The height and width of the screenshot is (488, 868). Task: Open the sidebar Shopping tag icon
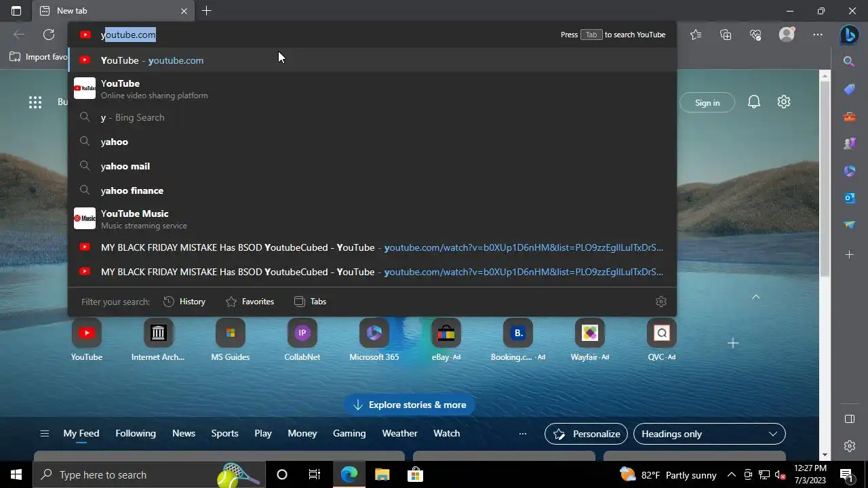coord(849,89)
